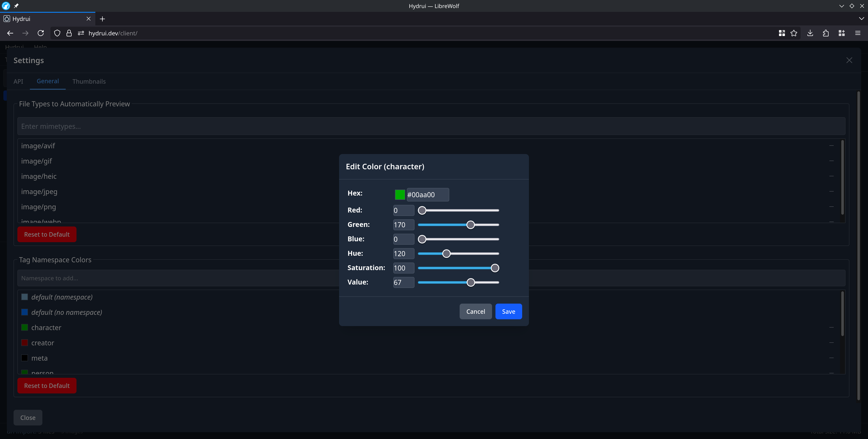Go back using the back arrow

[x=10, y=33]
